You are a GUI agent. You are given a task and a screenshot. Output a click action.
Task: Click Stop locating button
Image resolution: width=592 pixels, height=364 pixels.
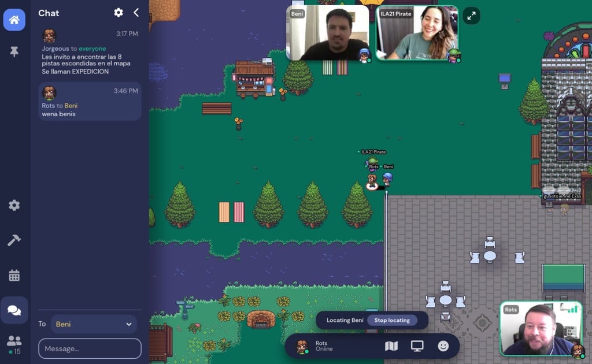[x=392, y=320]
